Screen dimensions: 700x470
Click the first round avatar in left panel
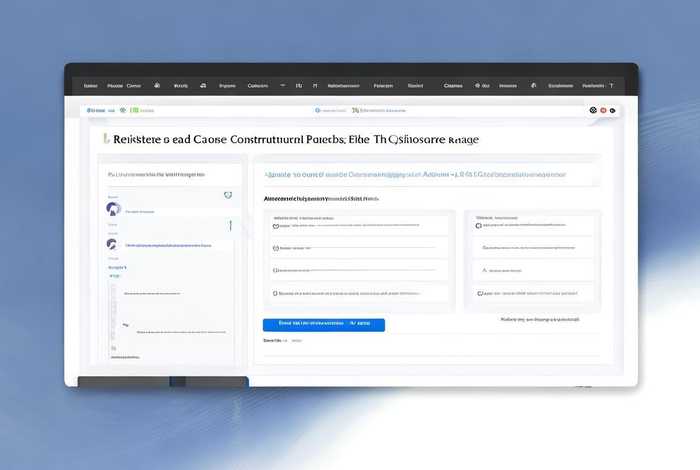pyautogui.click(x=113, y=209)
